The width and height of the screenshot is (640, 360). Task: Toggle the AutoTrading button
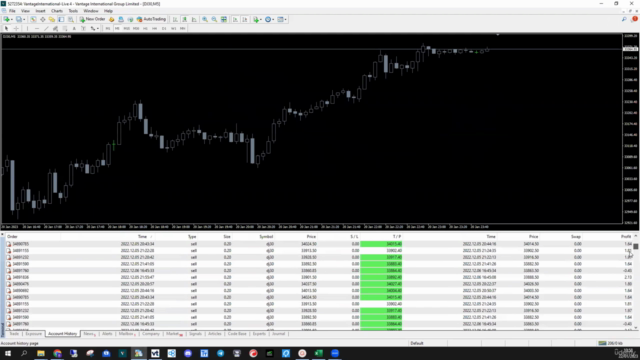[151, 19]
